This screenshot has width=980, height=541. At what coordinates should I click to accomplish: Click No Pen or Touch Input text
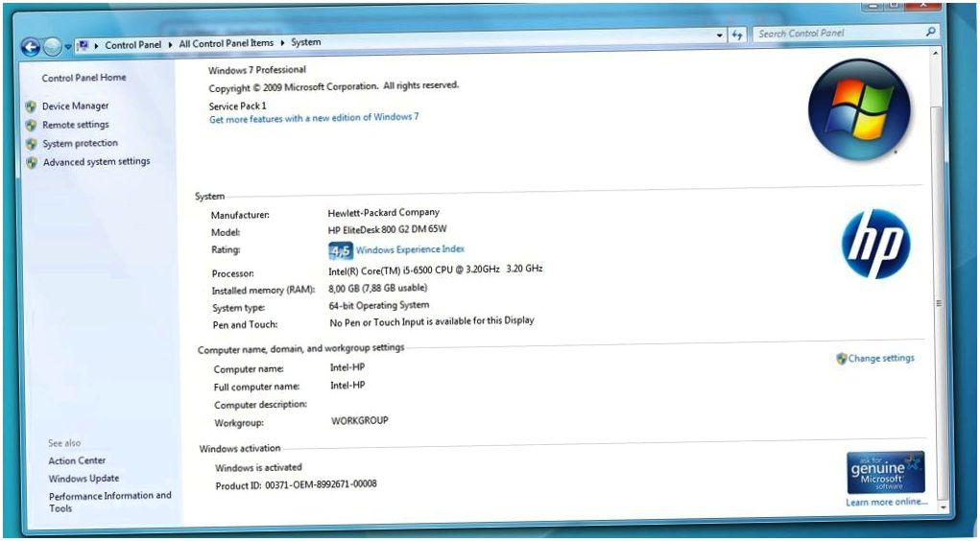pos(432,321)
